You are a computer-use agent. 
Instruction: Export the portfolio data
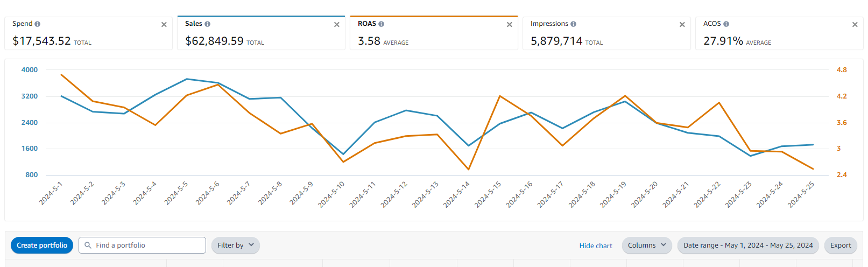point(841,245)
